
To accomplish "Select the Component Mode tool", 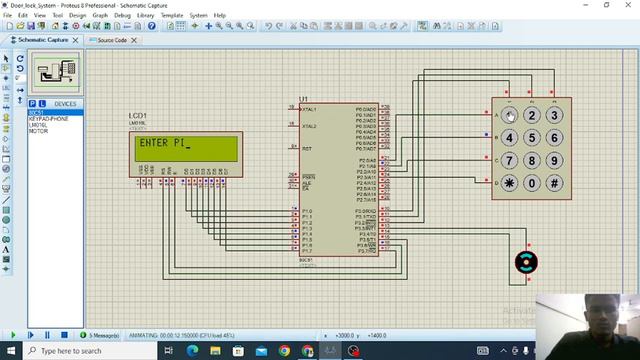I will [6, 68].
